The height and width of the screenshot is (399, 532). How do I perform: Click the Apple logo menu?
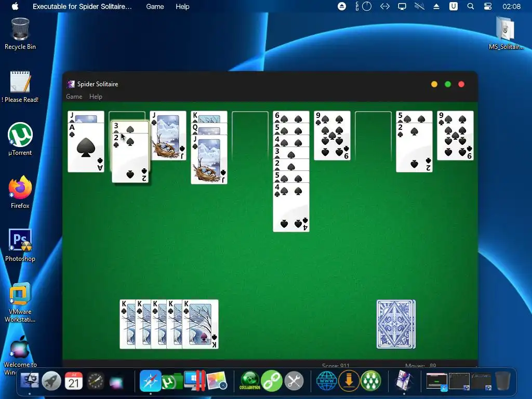15,6
